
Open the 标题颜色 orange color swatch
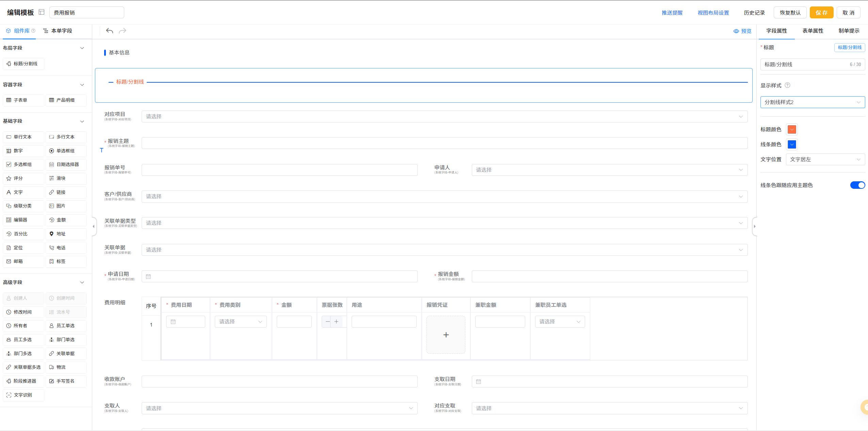pos(792,130)
